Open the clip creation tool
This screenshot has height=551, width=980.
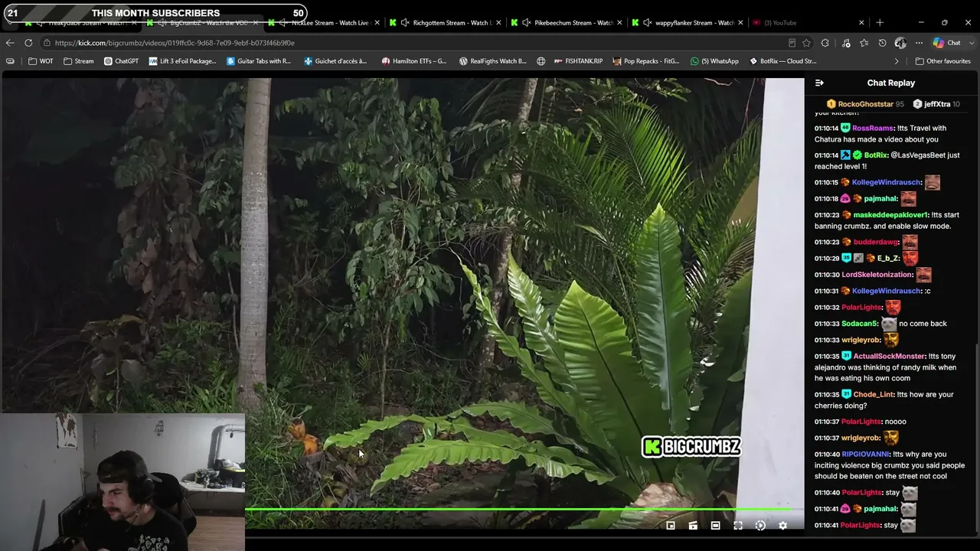(x=693, y=526)
